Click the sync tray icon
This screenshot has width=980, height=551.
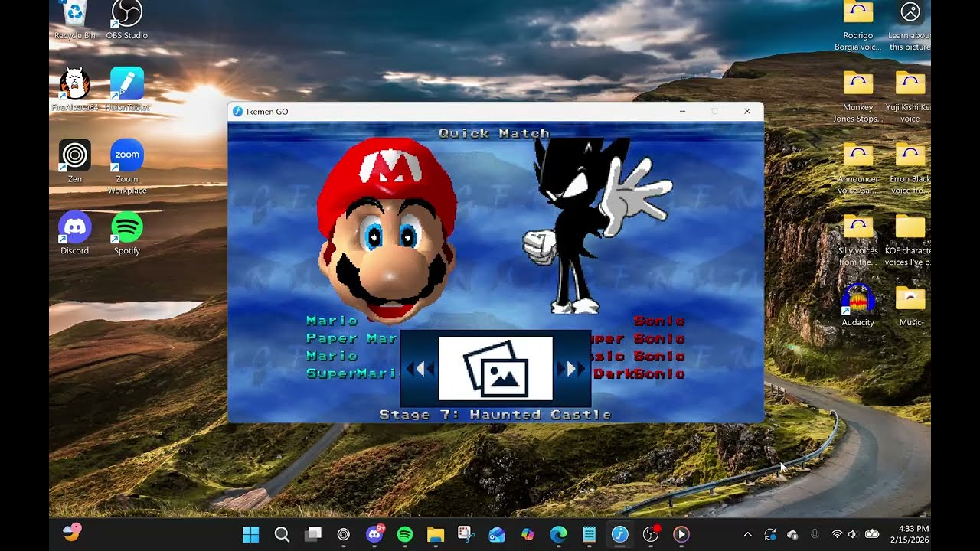(x=770, y=534)
